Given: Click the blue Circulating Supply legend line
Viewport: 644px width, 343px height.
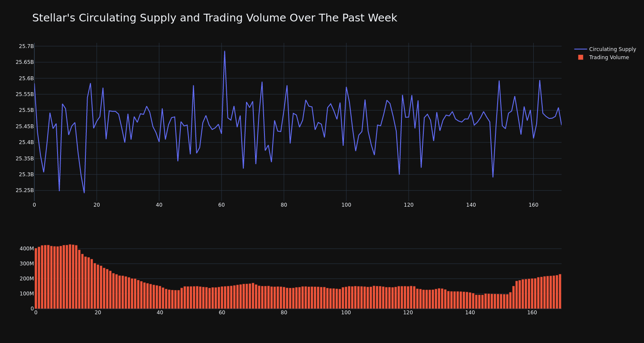Looking at the screenshot, I should pyautogui.click(x=580, y=49).
